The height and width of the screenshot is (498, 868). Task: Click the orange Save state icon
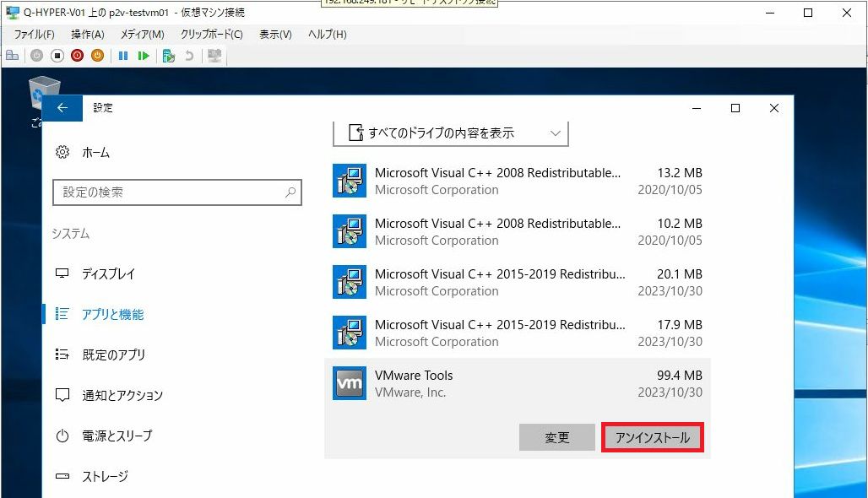98,56
